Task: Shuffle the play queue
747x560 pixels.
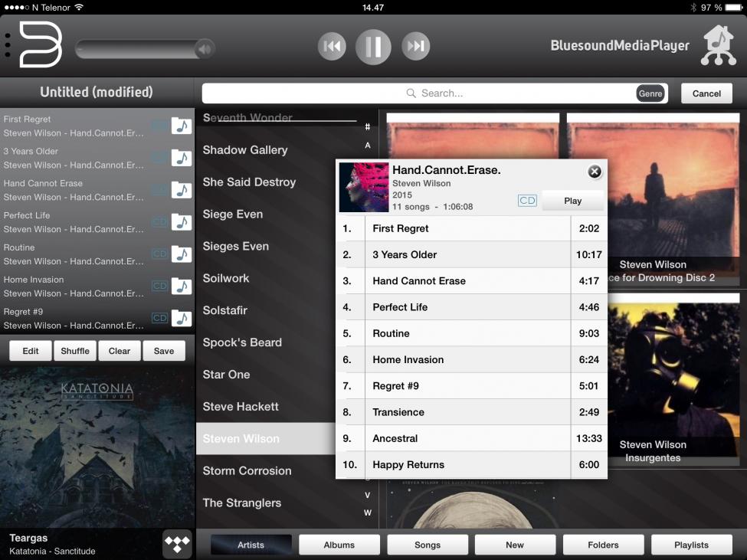Action: [75, 351]
